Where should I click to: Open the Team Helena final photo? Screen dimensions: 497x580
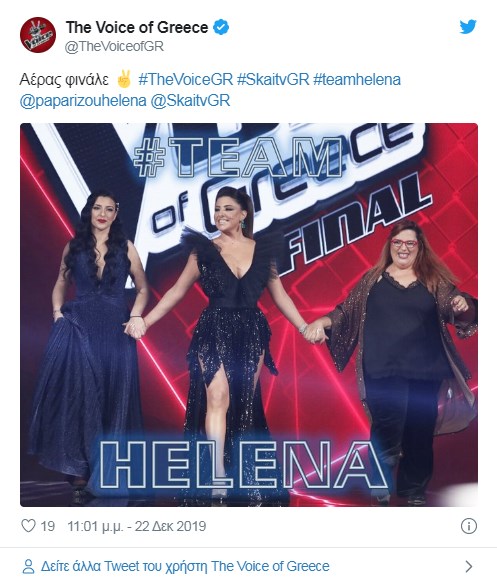coord(249,314)
